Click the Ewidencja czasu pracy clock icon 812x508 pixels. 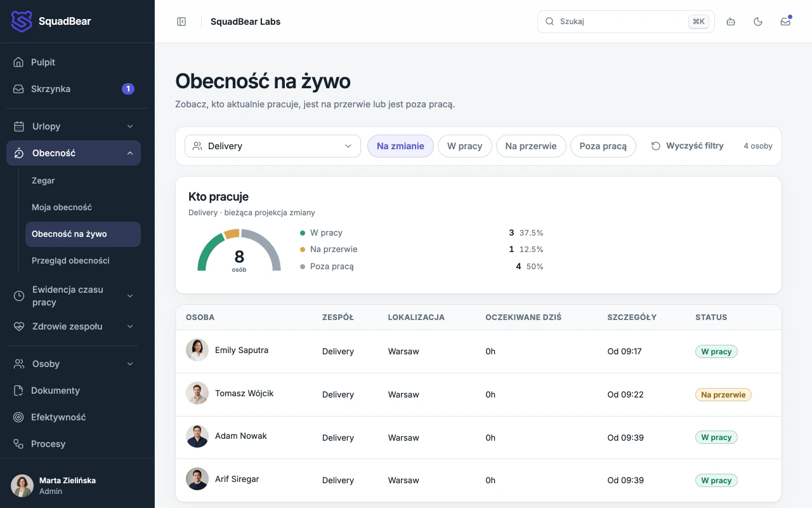(x=19, y=296)
